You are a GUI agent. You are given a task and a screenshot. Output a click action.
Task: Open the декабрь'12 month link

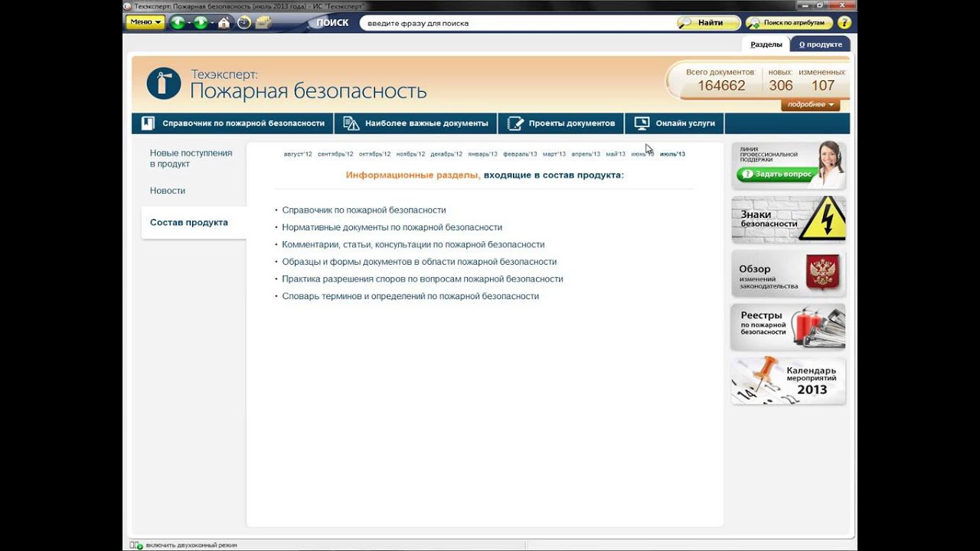tap(446, 155)
